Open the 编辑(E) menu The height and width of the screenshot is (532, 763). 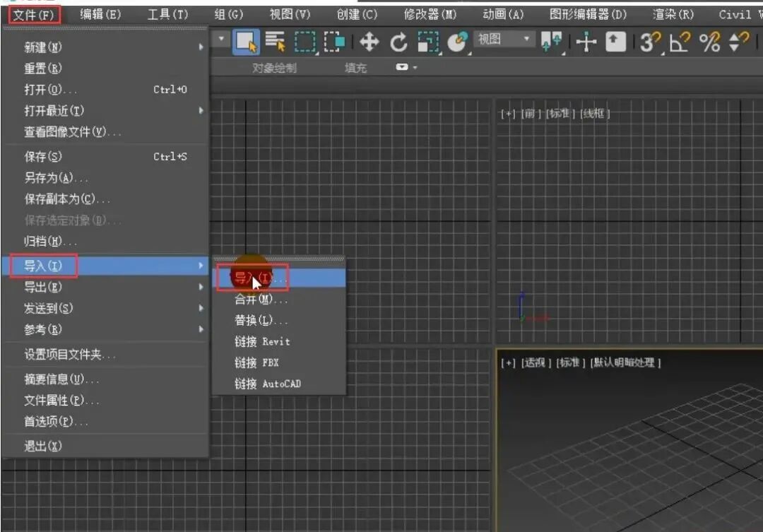pos(100,14)
